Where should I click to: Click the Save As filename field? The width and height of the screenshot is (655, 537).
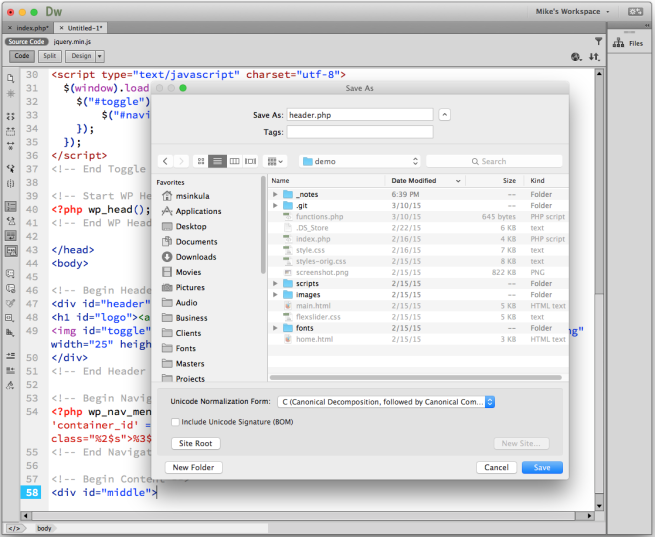tap(360, 115)
